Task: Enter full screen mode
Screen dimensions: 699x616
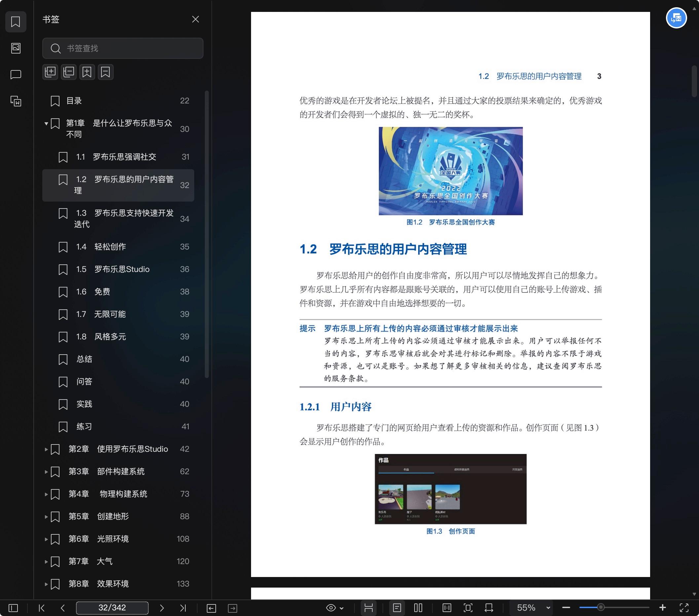Action: click(683, 608)
